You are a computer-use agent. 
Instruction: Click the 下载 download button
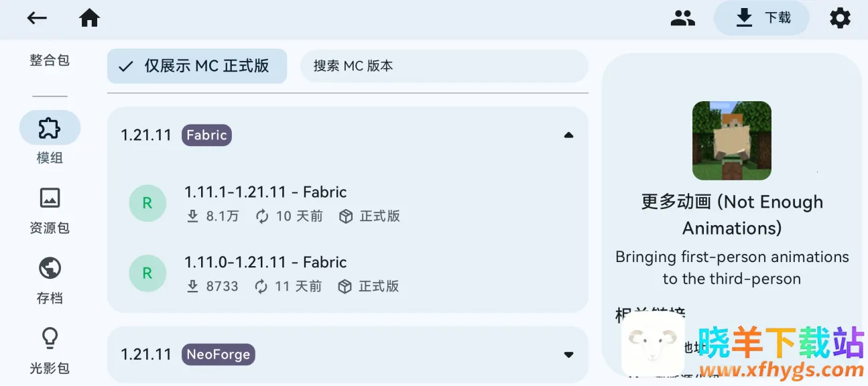click(761, 18)
